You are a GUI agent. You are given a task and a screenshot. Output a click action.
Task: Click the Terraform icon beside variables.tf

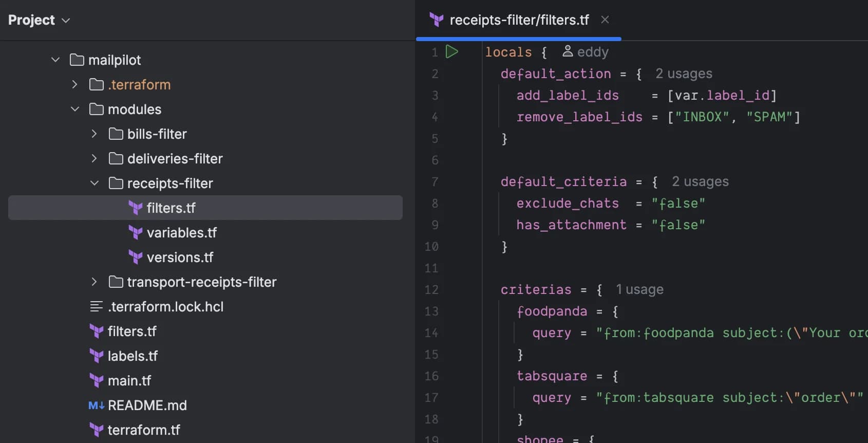click(x=136, y=233)
